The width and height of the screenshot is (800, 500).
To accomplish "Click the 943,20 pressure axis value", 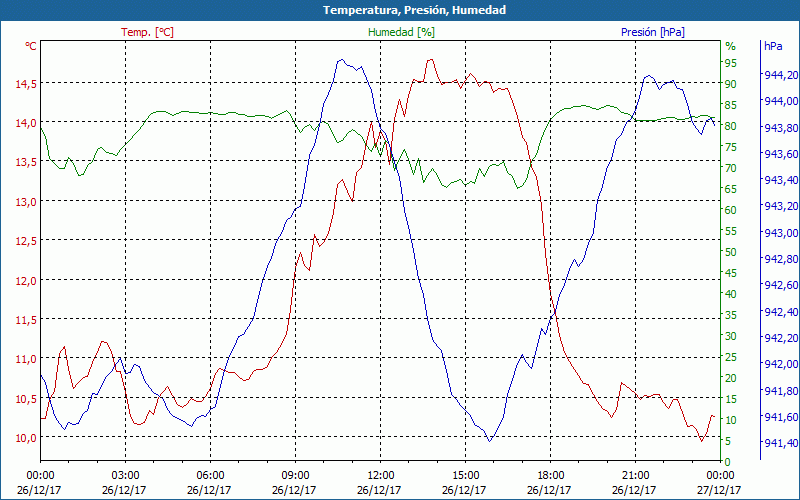I will pos(781,206).
